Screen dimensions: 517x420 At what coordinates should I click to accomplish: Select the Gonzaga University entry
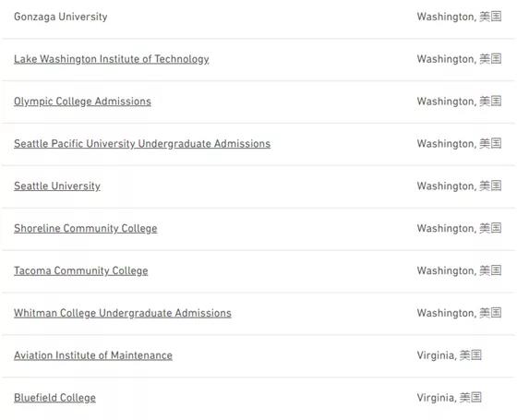[x=61, y=17]
